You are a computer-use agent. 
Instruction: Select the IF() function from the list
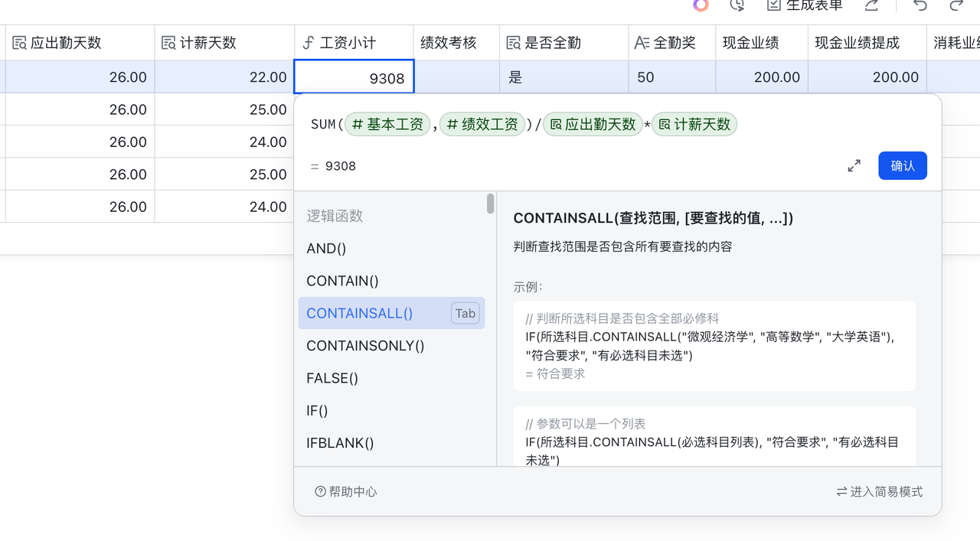316,410
